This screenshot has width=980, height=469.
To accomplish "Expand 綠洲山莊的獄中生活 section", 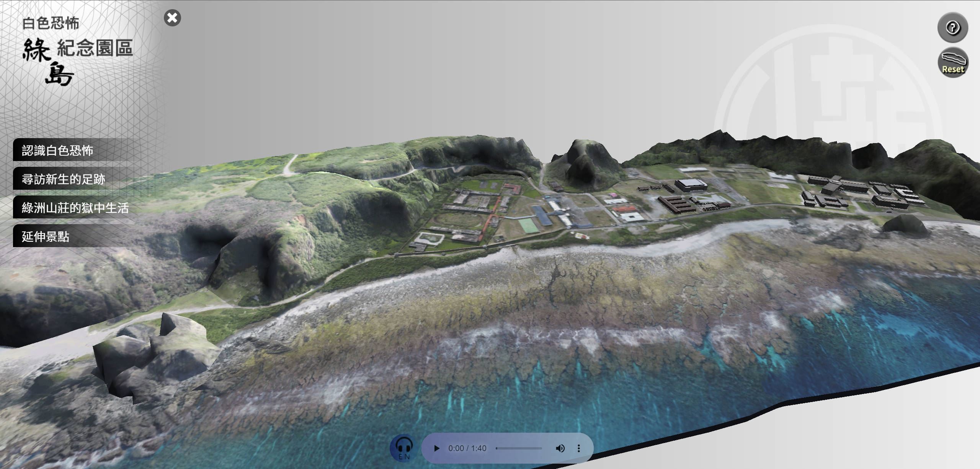I will pos(75,208).
